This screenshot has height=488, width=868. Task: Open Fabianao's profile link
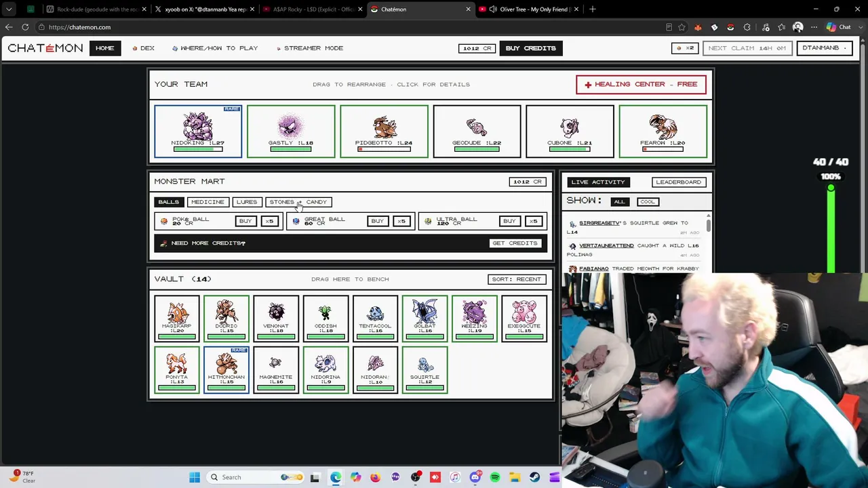tap(593, 268)
